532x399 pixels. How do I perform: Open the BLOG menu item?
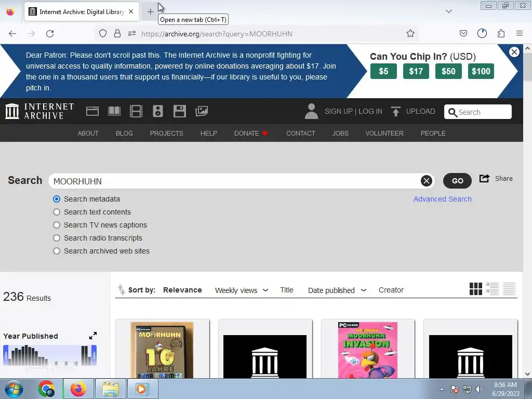point(124,134)
